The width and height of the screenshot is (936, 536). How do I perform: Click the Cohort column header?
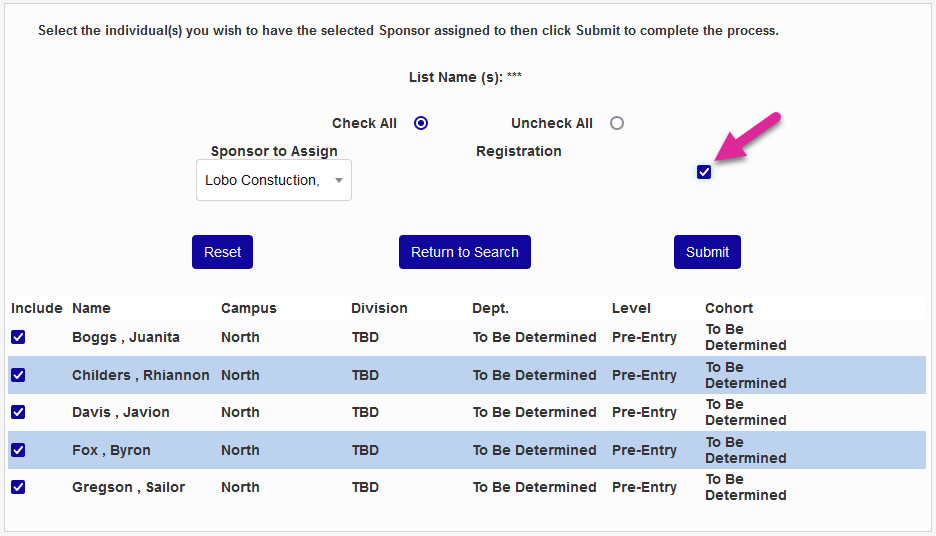(729, 308)
